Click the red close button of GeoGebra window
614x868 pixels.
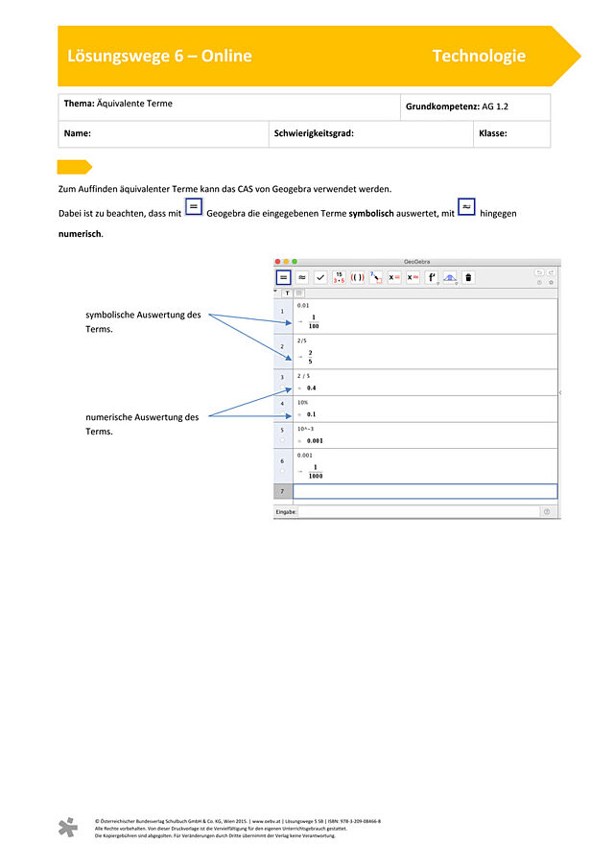tap(278, 262)
